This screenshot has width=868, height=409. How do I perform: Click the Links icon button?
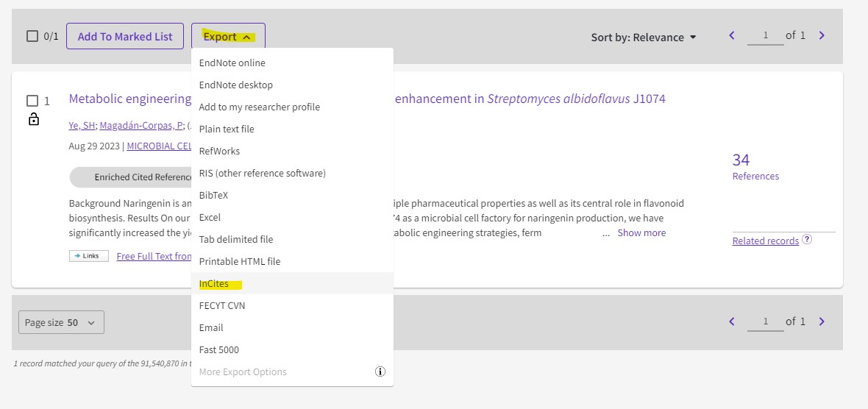click(89, 256)
